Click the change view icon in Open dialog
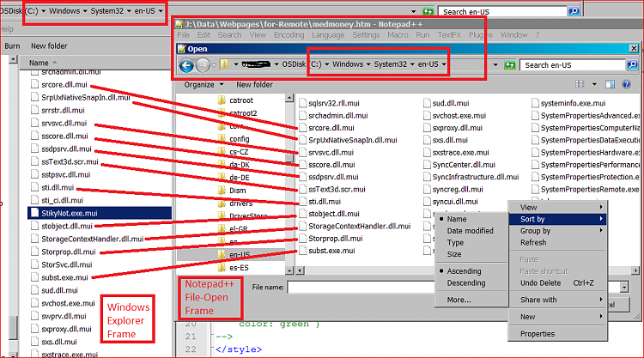Image resolution: width=644 pixels, height=358 pixels. (580, 84)
